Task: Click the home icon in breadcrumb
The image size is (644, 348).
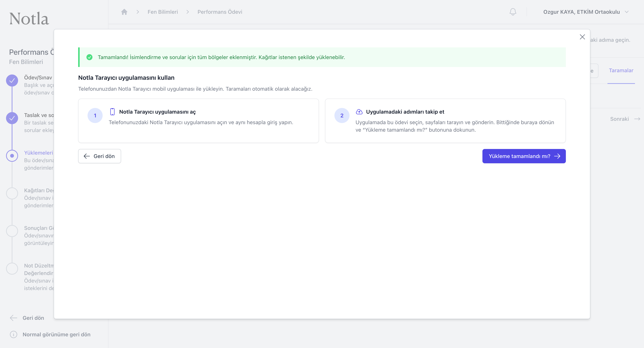Action: 124,12
